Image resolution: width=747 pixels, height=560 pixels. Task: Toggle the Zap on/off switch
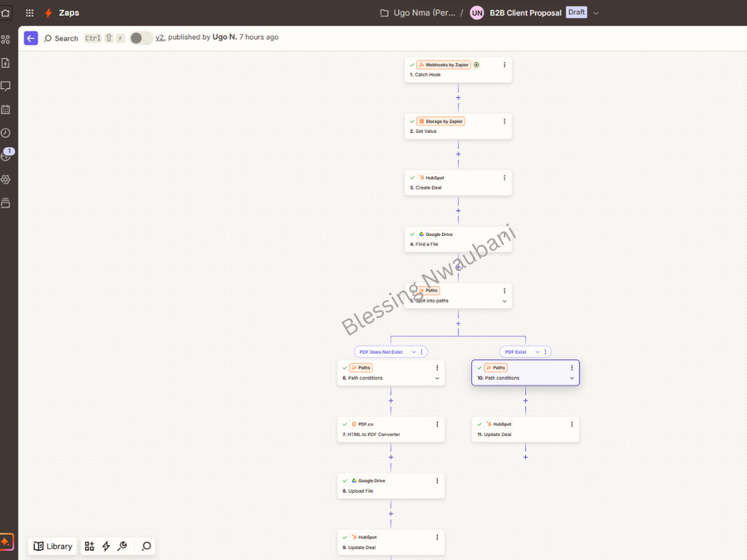coord(141,38)
